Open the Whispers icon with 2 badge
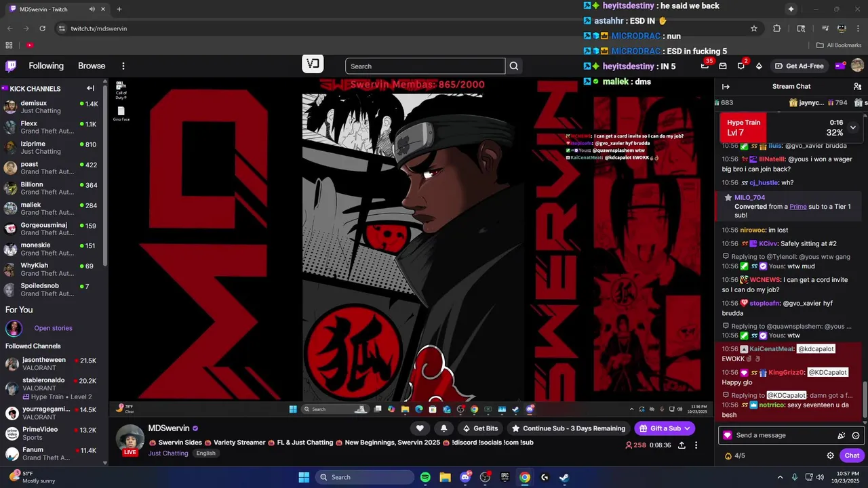This screenshot has width=868, height=488. click(x=741, y=66)
